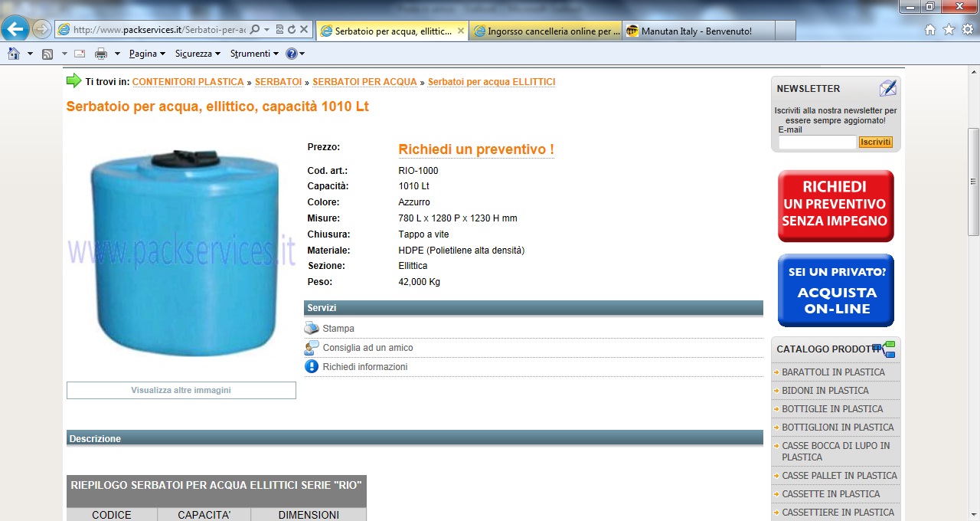
Task: Open the Sicurezza menu
Action: coord(198,54)
